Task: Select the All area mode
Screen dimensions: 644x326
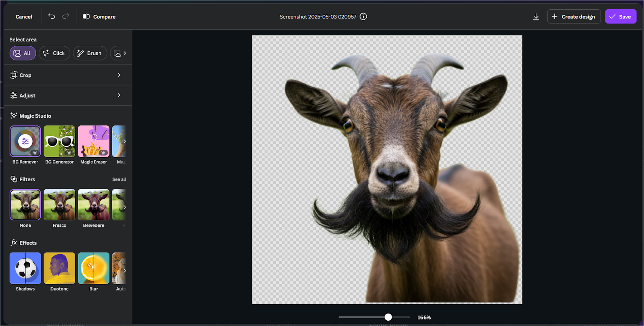Action: [23, 53]
